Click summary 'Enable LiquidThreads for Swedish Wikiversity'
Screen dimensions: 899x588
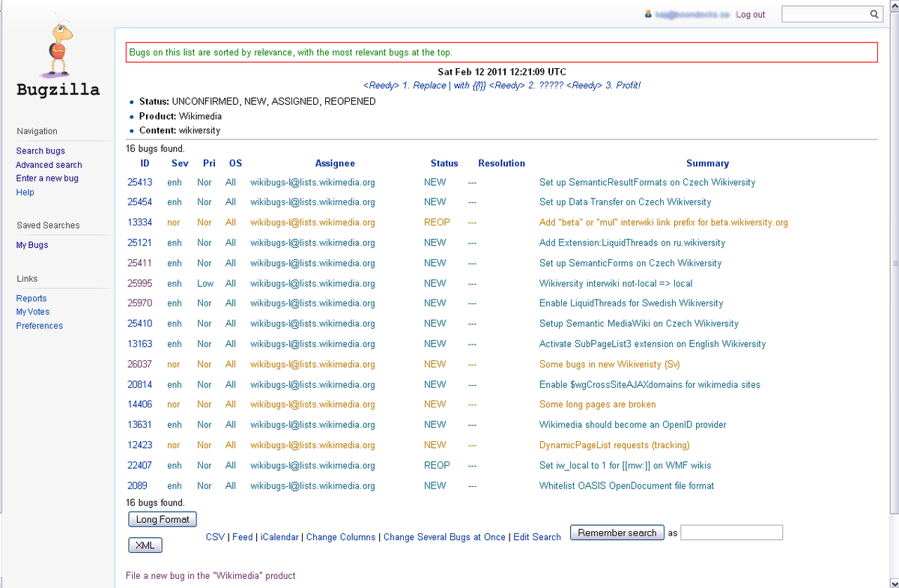pyautogui.click(x=631, y=303)
